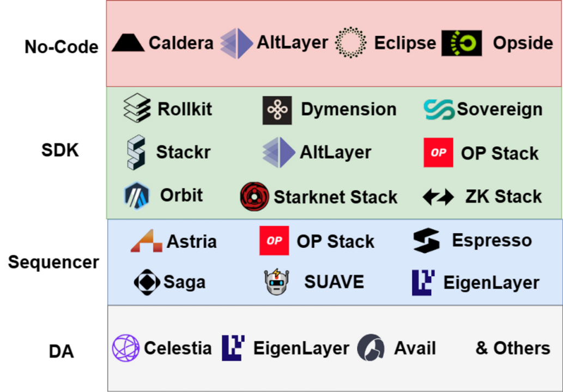The height and width of the screenshot is (392, 563).
Task: Select the Sequencer category label
Action: (x=53, y=262)
